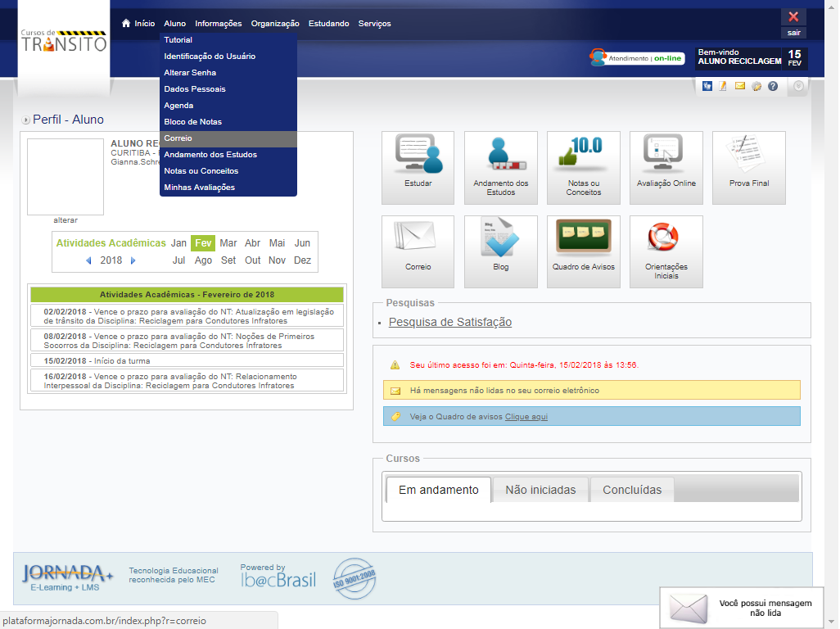Image resolution: width=840 pixels, height=629 pixels.
Task: Open the Informações menu
Action: [218, 24]
